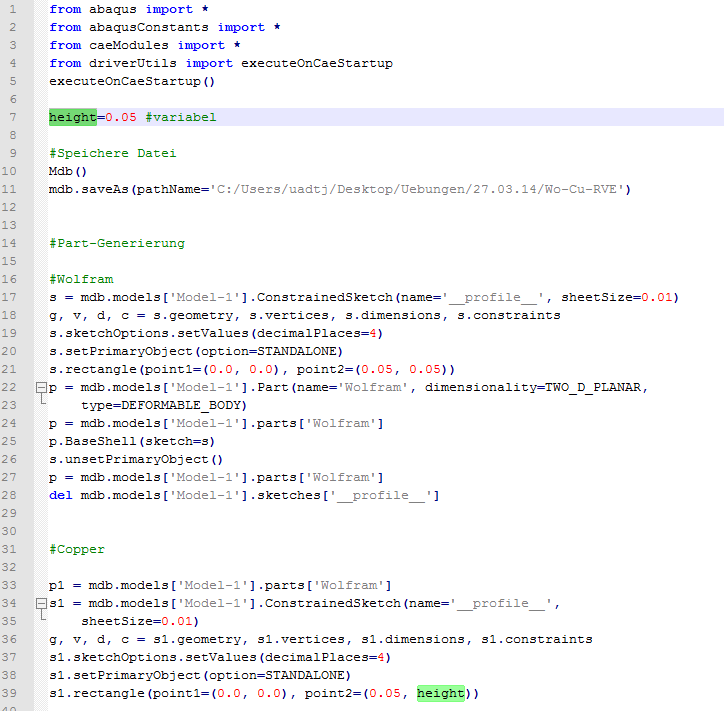The width and height of the screenshot is (724, 711).
Task: Click the highlighted 'height' variable on line 7
Action: point(73,117)
